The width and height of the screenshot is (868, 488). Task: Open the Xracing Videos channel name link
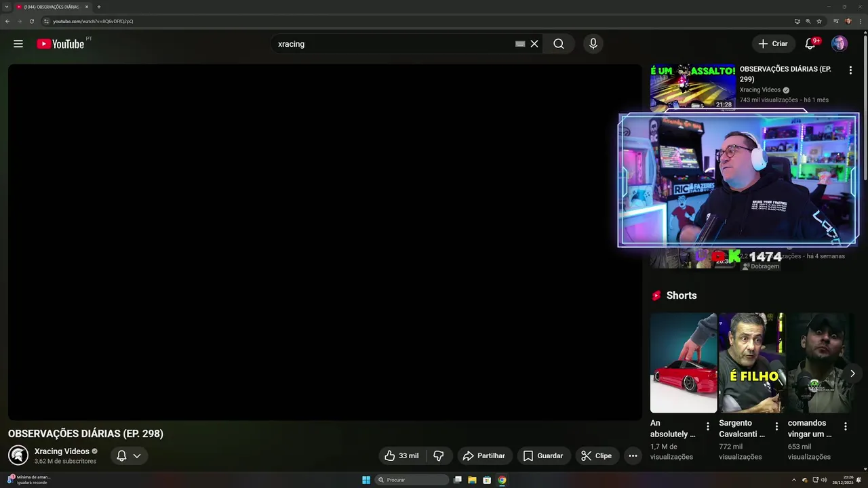pyautogui.click(x=62, y=451)
